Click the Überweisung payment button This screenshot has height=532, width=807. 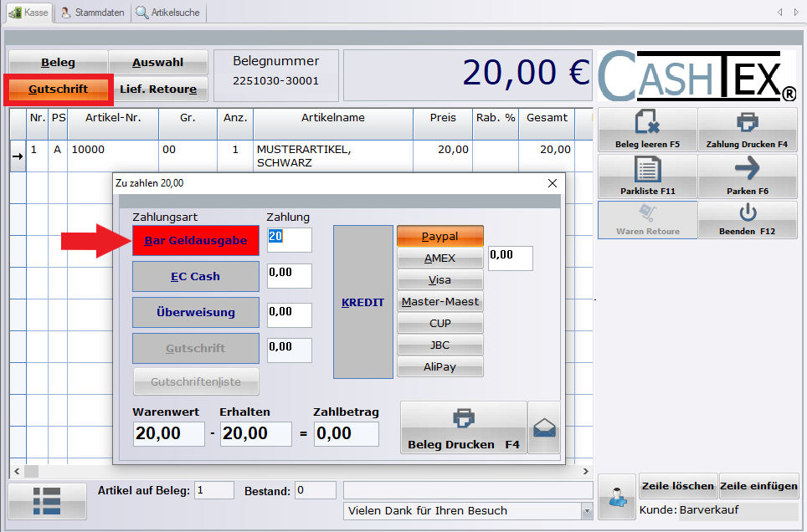196,312
